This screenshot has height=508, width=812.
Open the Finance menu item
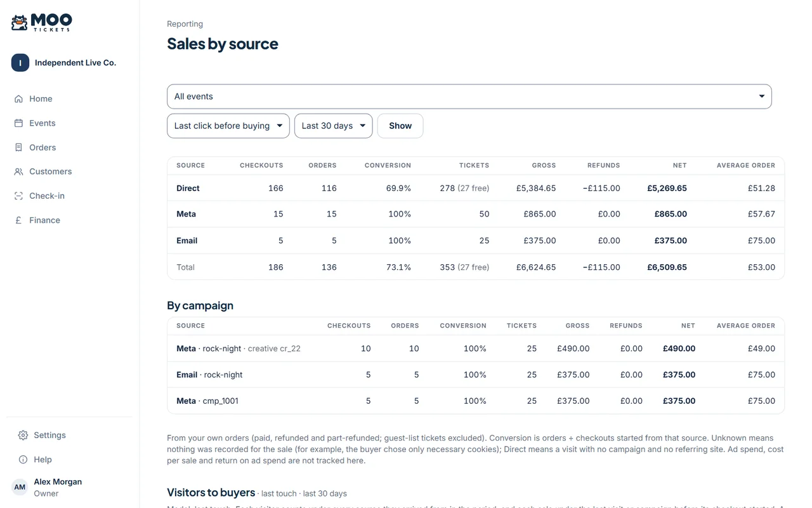[44, 220]
